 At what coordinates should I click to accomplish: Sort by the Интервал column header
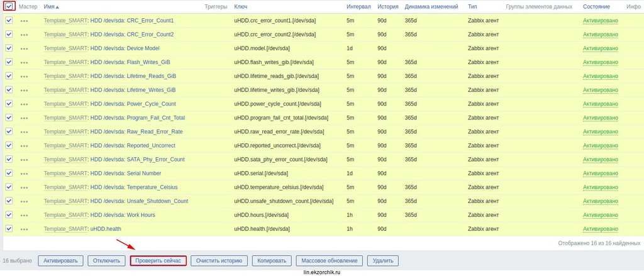(x=358, y=6)
